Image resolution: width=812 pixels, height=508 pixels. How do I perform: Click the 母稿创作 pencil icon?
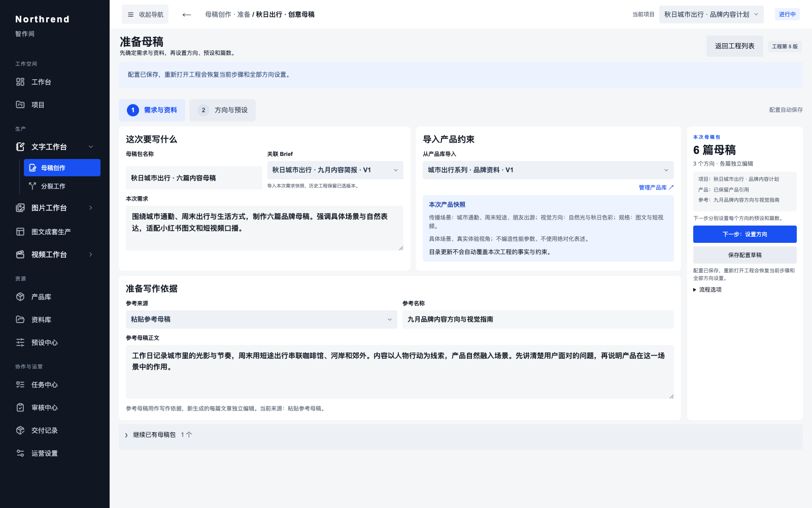33,168
